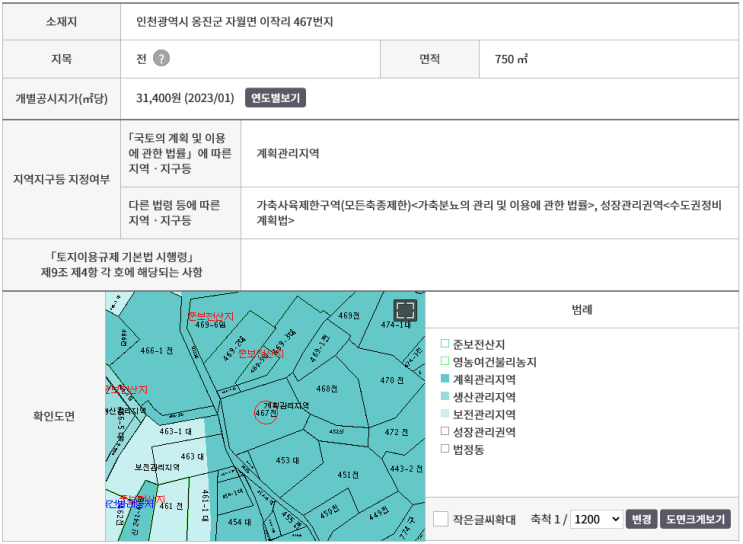Select parcel 470 전 on the map
This screenshot has width=743, height=544.
click(392, 381)
